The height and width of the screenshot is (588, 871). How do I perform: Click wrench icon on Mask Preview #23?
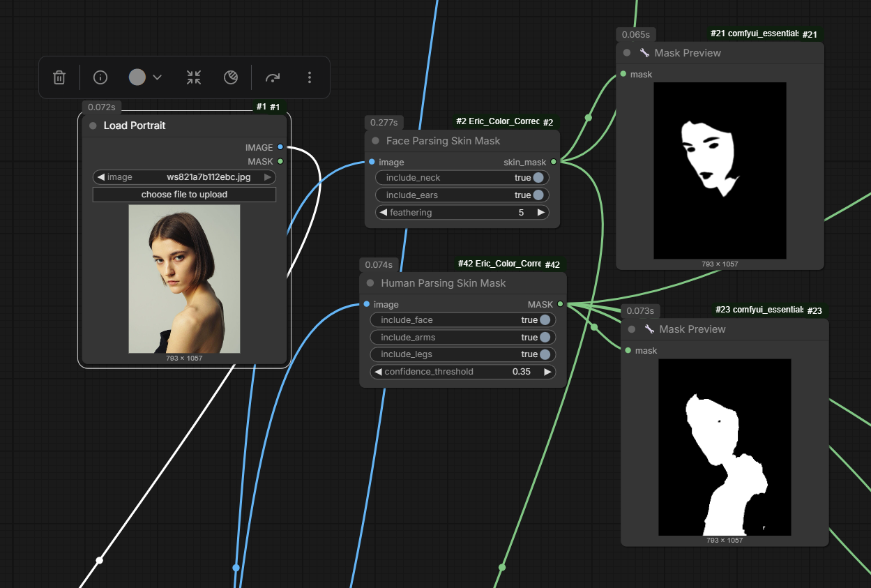[x=649, y=329]
